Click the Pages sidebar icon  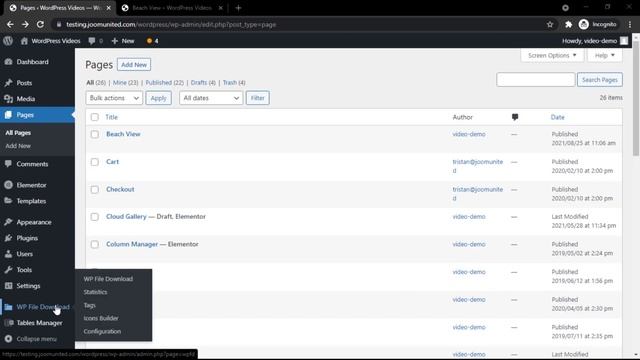click(x=8, y=115)
